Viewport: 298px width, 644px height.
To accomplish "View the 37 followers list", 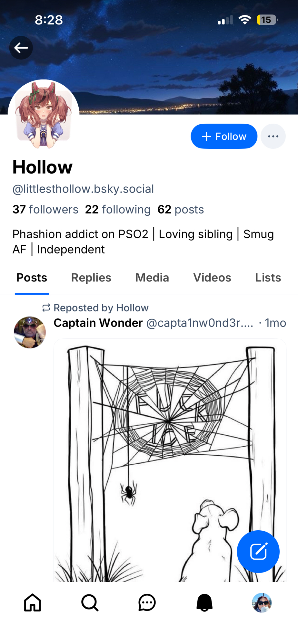I will click(x=45, y=210).
